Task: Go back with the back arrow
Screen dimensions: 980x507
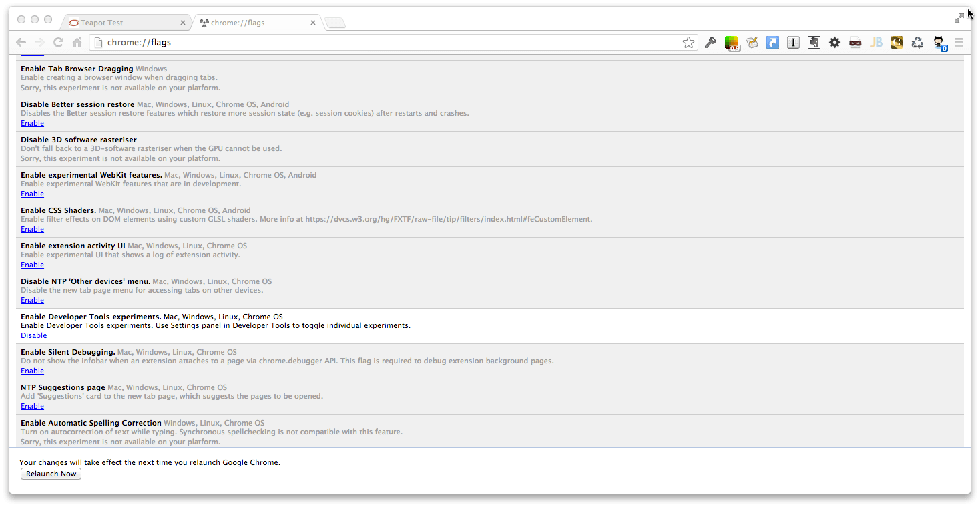Action: click(x=21, y=42)
